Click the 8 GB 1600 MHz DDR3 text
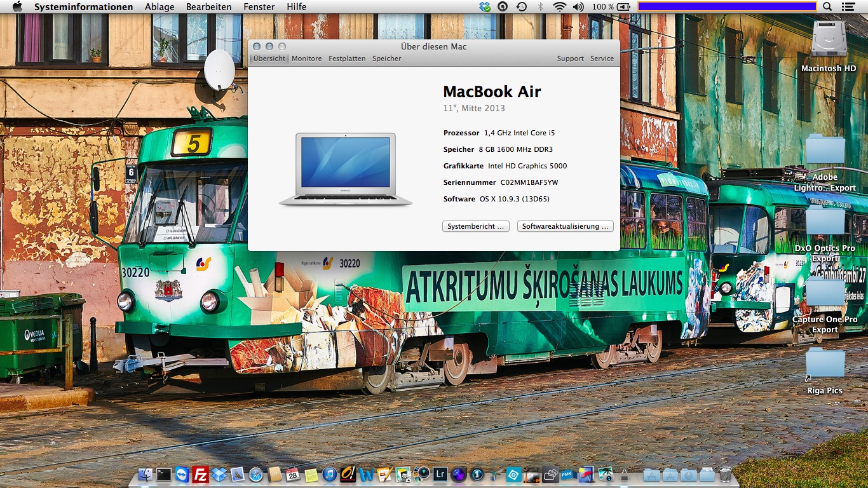 [517, 149]
